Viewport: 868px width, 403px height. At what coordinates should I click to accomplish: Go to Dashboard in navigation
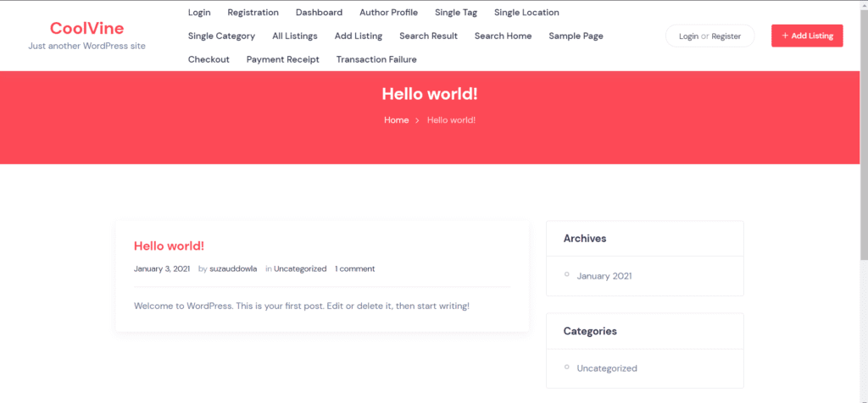click(319, 13)
